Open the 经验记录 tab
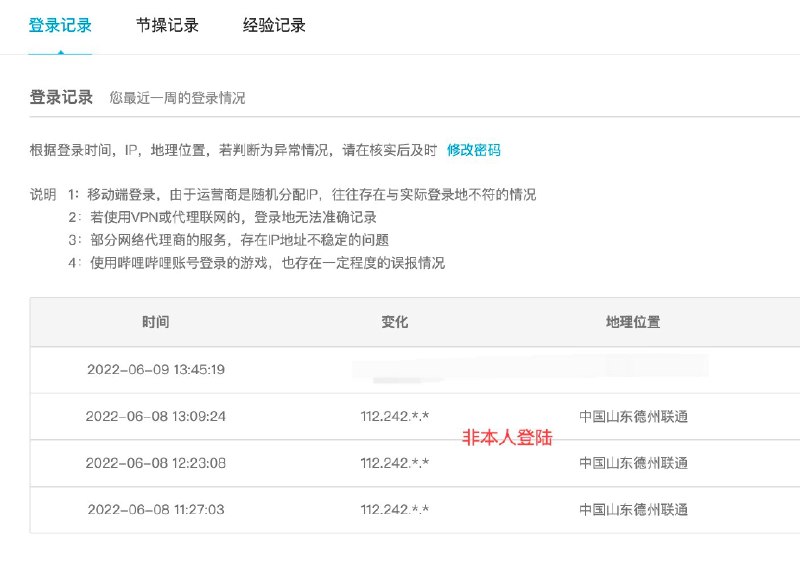 click(274, 26)
